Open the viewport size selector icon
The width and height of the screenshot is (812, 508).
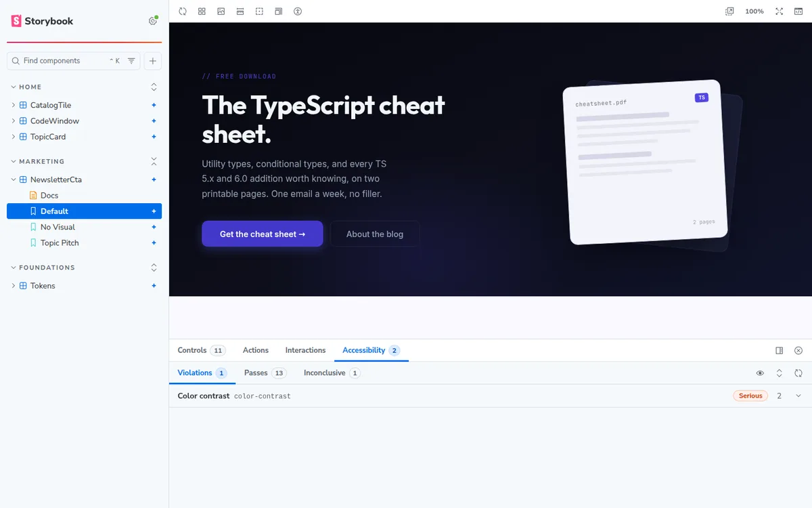(278, 12)
